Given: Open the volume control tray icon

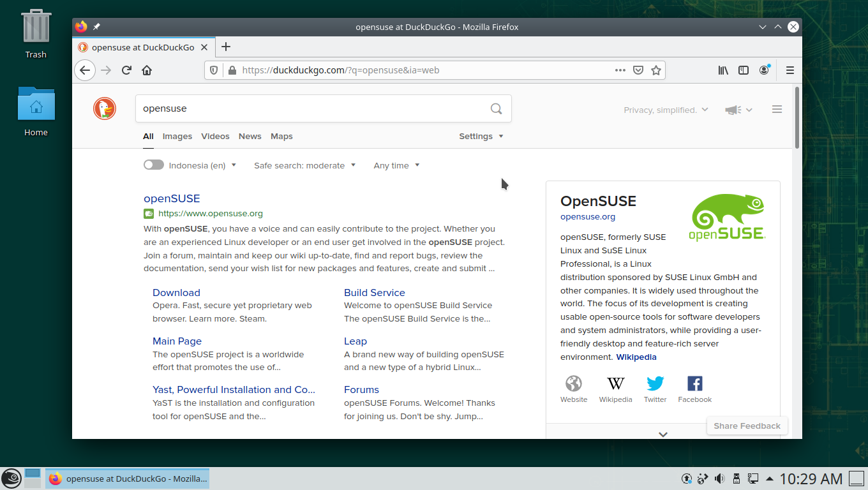Looking at the screenshot, I should [720, 479].
